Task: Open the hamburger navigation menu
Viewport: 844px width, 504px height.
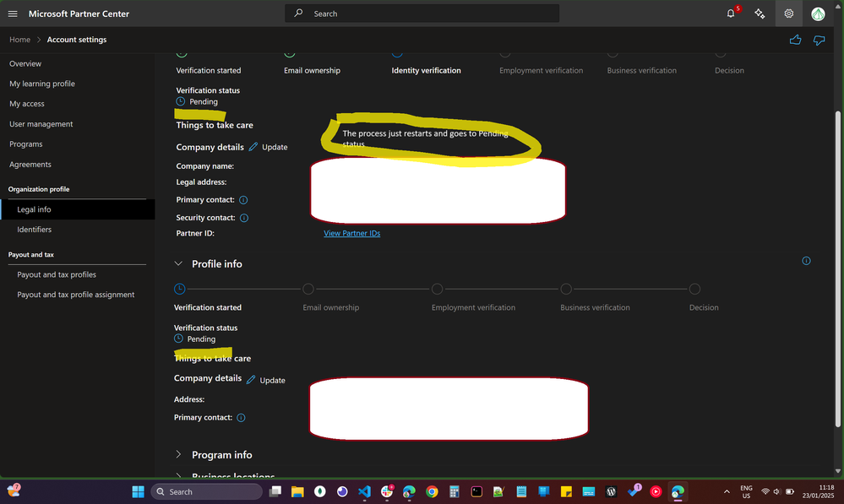Action: click(x=13, y=14)
